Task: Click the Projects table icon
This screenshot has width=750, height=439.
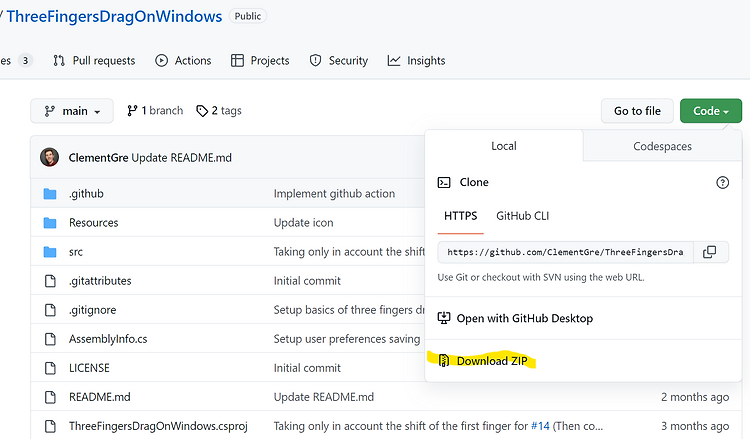Action: click(237, 61)
